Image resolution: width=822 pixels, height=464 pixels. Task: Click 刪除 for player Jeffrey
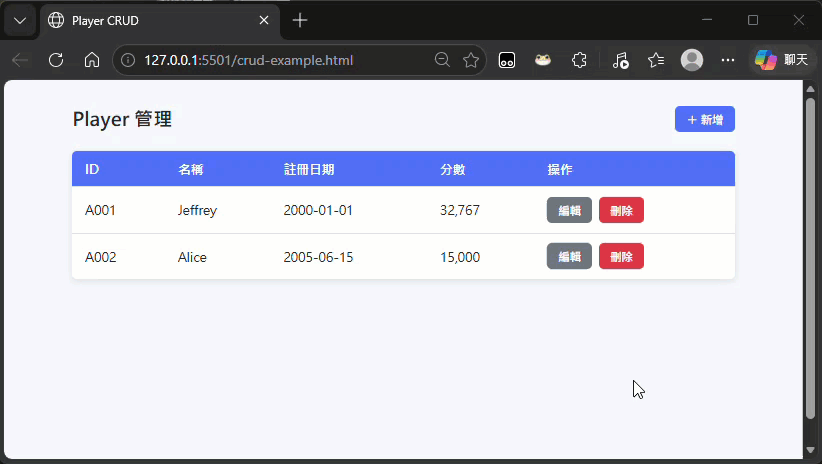[x=621, y=210]
